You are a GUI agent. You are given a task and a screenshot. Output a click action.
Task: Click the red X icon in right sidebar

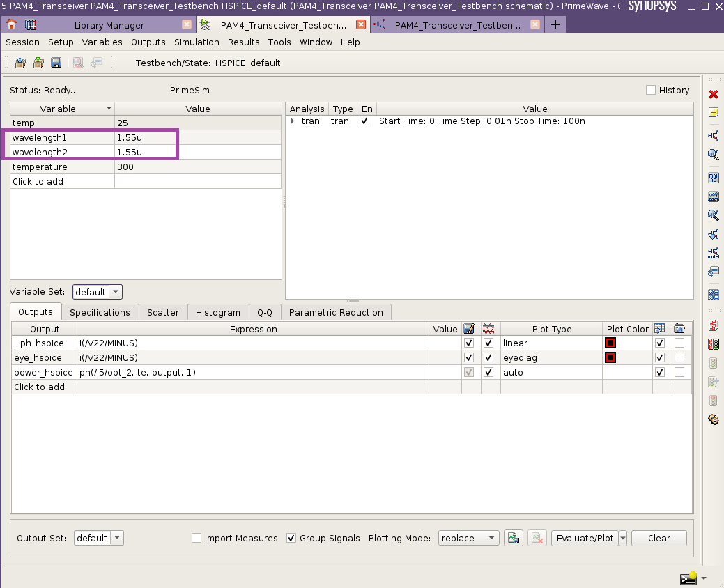point(714,94)
